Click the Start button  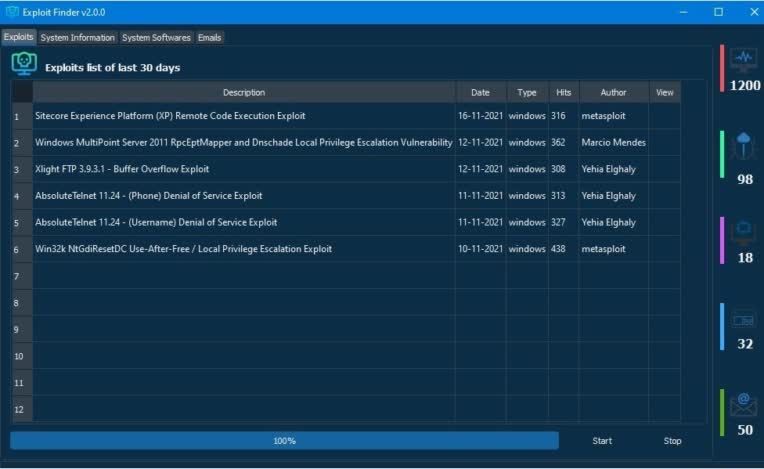pyautogui.click(x=602, y=441)
